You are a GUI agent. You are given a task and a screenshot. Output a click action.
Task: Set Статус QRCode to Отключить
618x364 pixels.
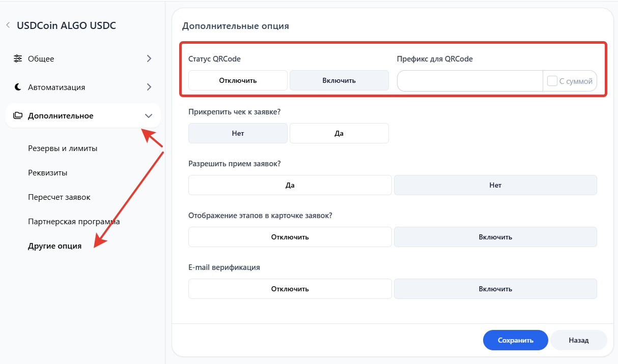tap(238, 80)
